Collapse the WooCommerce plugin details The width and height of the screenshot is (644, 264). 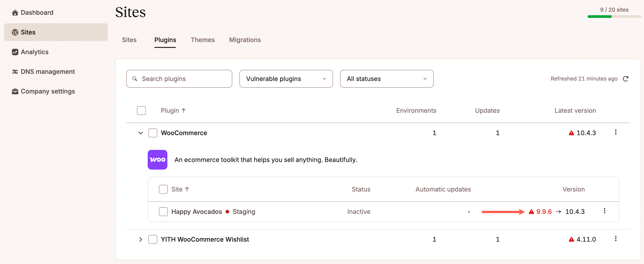coord(141,133)
